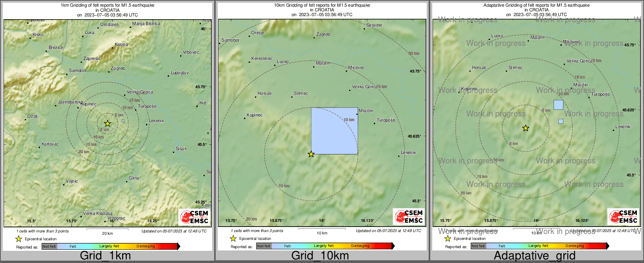Click the 'Damaging' segment in the Adaptative_grid legend

click(575, 246)
